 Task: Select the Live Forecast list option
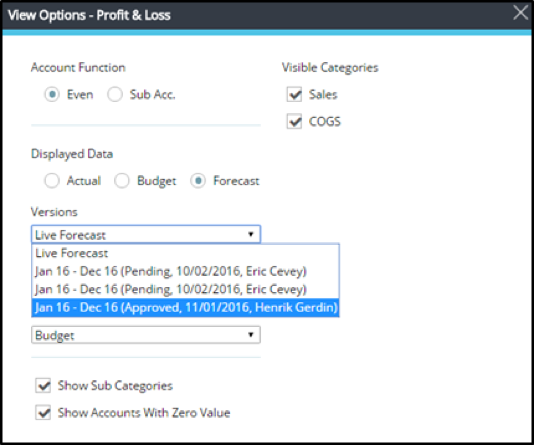[185, 253]
